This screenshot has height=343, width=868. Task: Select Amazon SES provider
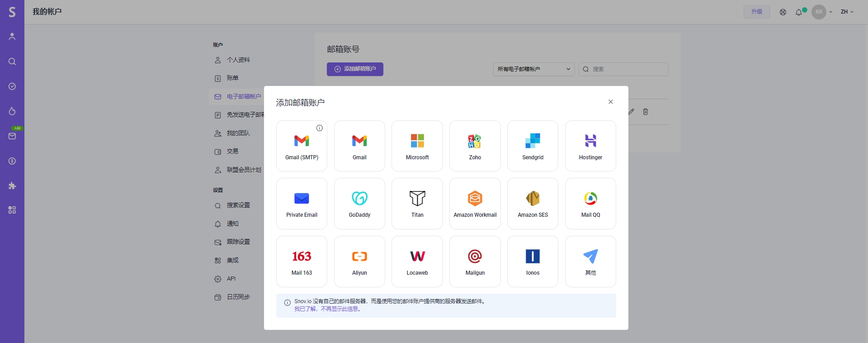pyautogui.click(x=533, y=204)
